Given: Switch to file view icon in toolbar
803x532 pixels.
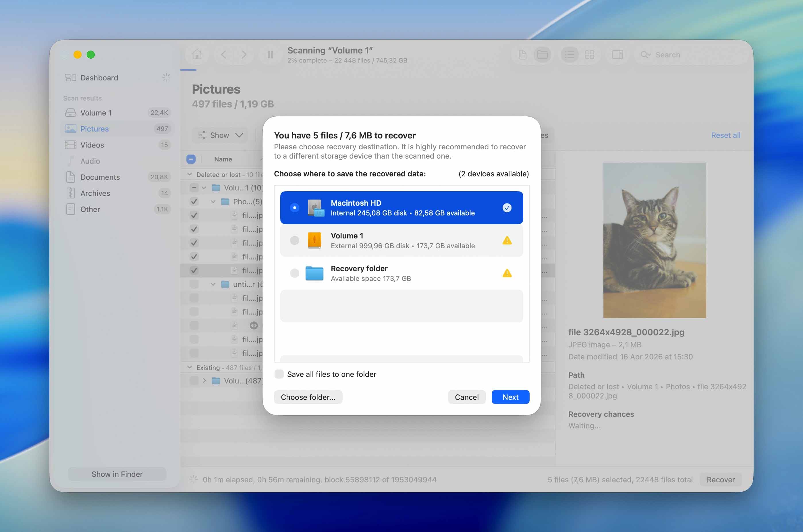Looking at the screenshot, I should pyautogui.click(x=522, y=55).
